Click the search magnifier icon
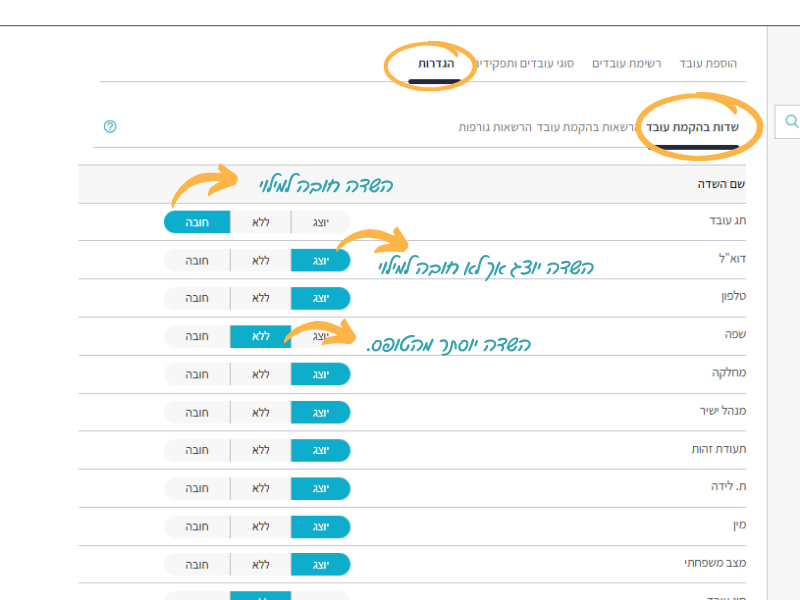This screenshot has width=800, height=600. point(791,121)
